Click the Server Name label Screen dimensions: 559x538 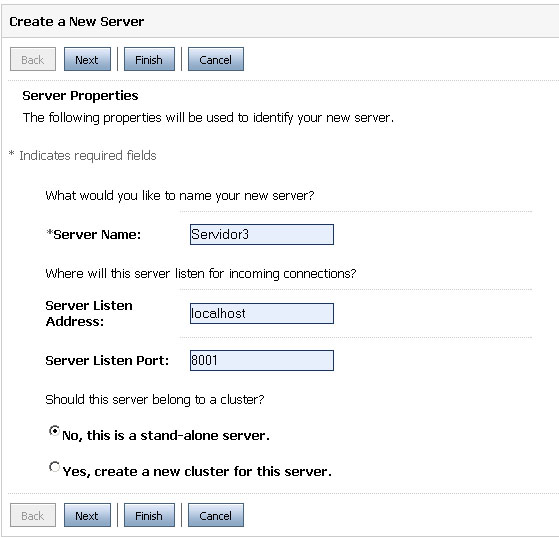coord(94,235)
